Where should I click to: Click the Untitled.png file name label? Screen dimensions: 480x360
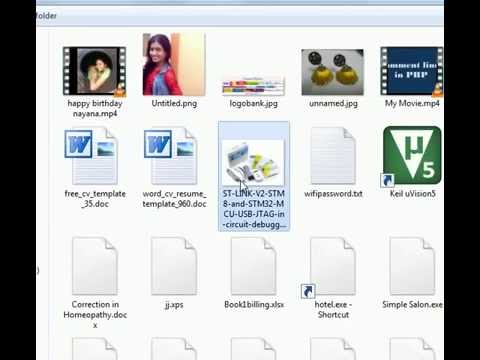[174, 103]
